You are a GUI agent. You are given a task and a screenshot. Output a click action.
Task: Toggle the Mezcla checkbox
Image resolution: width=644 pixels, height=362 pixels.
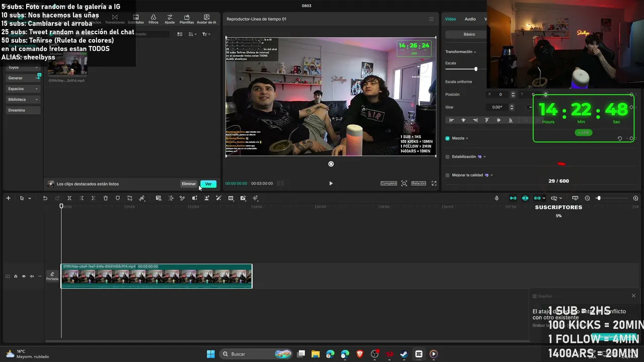click(447, 138)
